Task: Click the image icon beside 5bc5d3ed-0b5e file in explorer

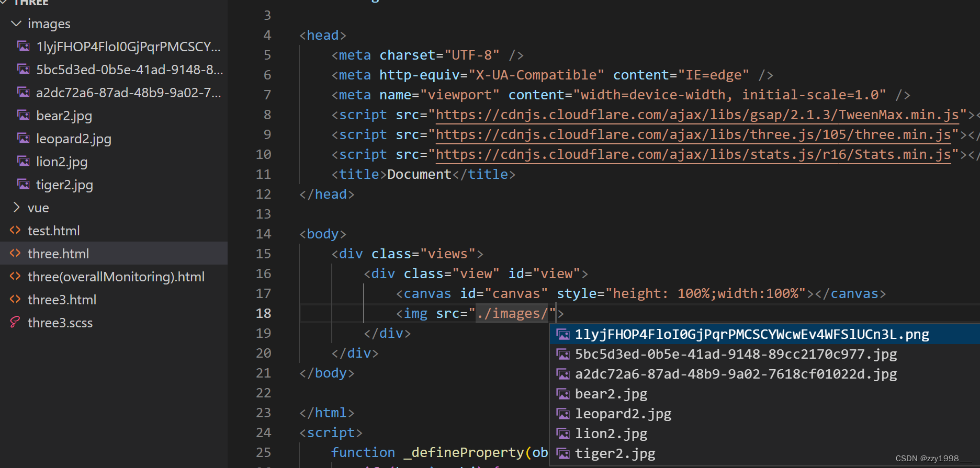Action: [24, 70]
